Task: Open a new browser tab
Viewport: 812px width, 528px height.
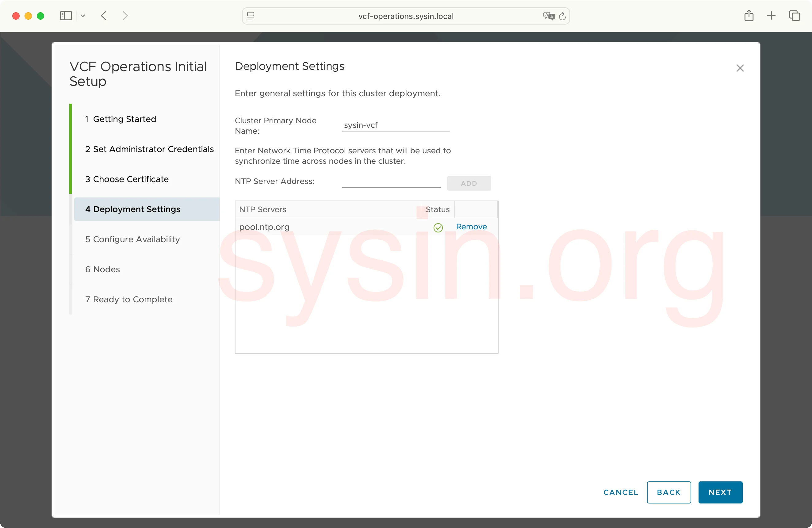Action: coord(772,16)
